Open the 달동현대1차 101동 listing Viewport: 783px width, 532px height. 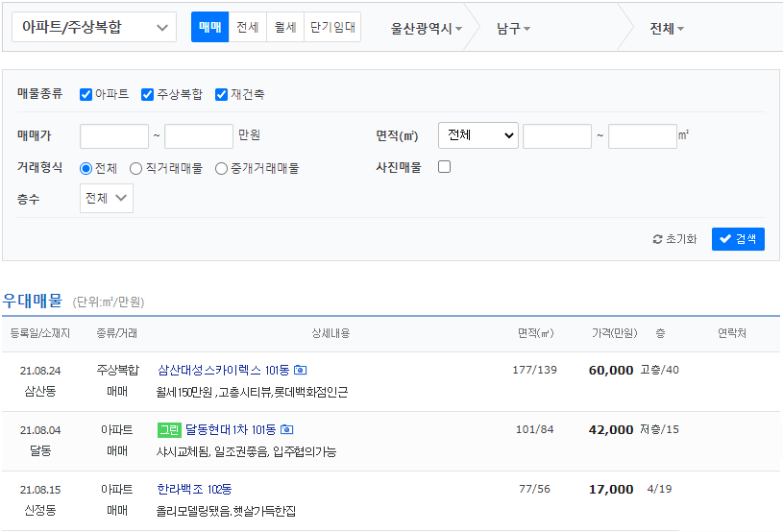point(231,429)
